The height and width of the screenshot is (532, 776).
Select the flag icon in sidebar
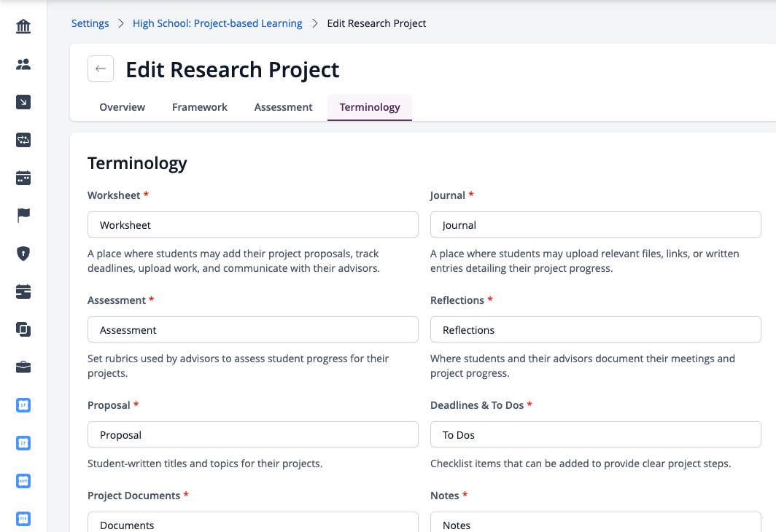click(x=23, y=216)
